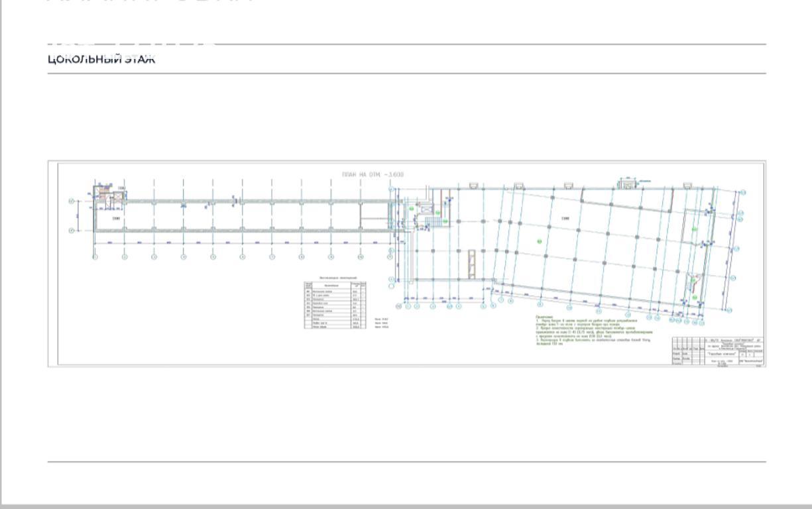Click the title block stamp in drawing corner

(x=719, y=351)
